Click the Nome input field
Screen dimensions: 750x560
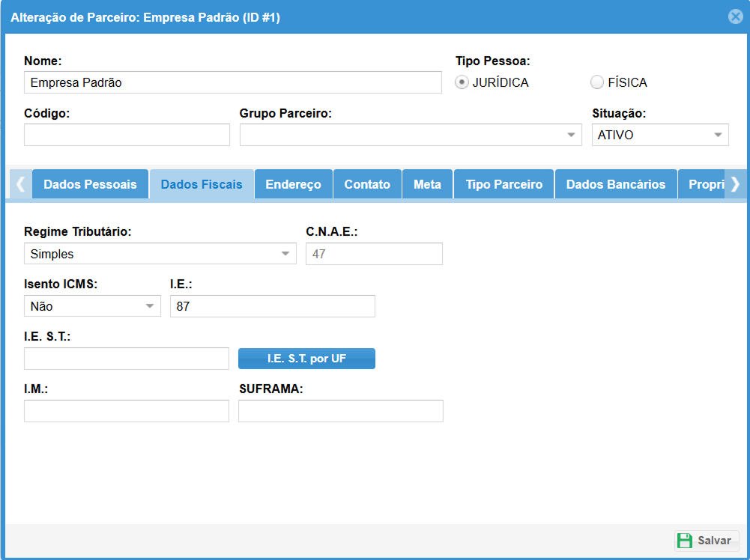[x=232, y=82]
